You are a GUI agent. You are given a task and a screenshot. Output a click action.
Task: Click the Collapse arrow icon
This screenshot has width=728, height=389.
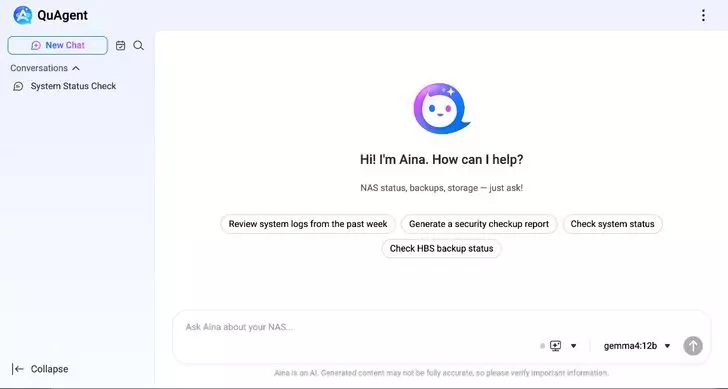pos(18,369)
